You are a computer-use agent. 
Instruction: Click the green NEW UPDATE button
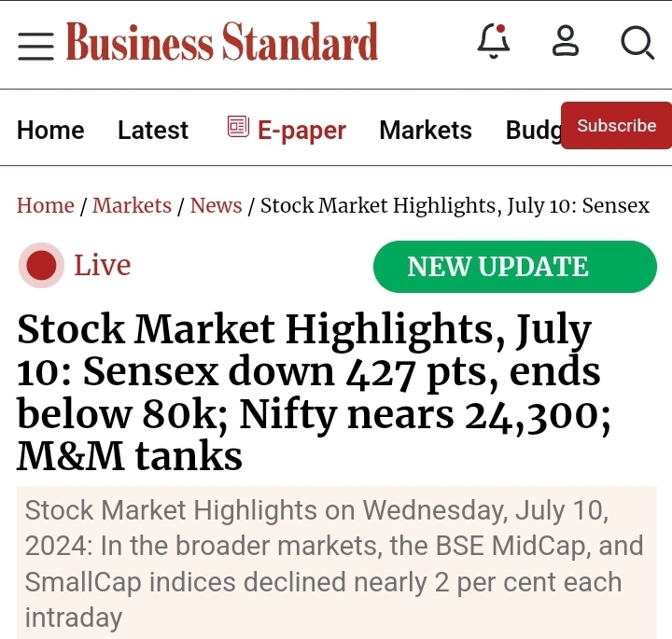pyautogui.click(x=515, y=267)
